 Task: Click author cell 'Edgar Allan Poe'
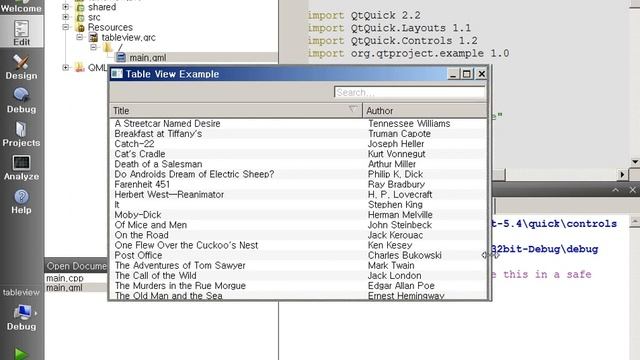401,286
